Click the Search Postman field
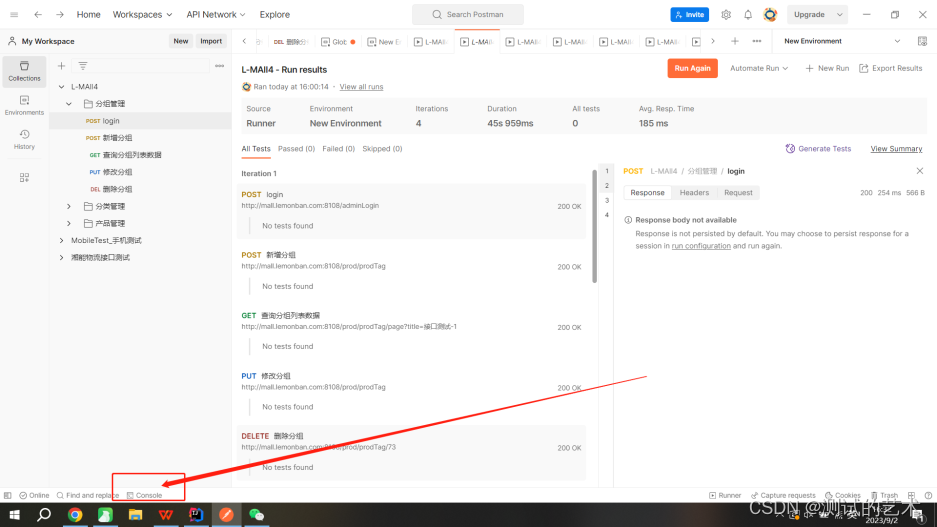The image size is (937, 527). (468, 14)
